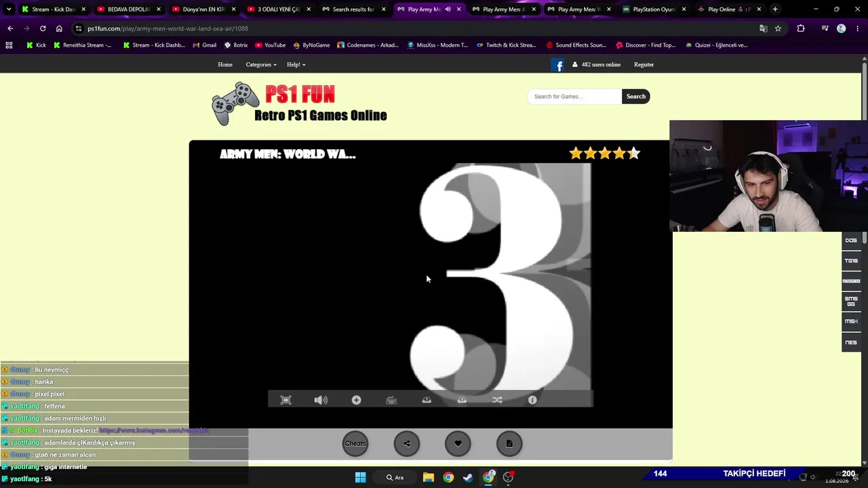Click the translate page icon in address bar
The height and width of the screenshot is (488, 868).
(763, 28)
